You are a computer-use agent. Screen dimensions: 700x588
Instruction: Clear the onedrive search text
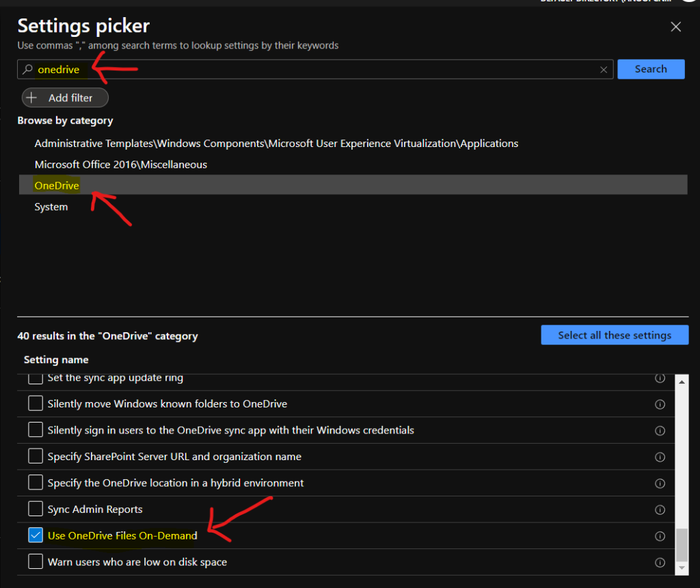coord(604,70)
